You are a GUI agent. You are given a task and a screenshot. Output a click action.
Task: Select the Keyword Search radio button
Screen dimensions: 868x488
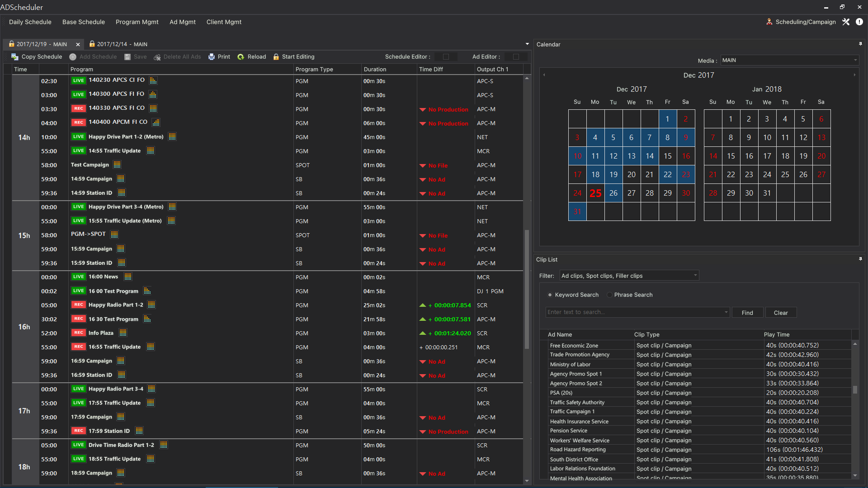550,295
